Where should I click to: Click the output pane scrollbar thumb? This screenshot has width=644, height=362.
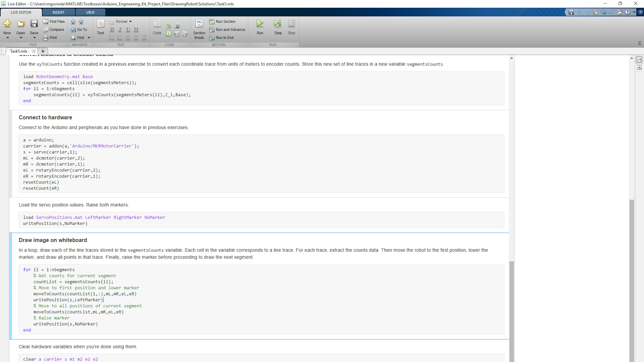(632, 281)
